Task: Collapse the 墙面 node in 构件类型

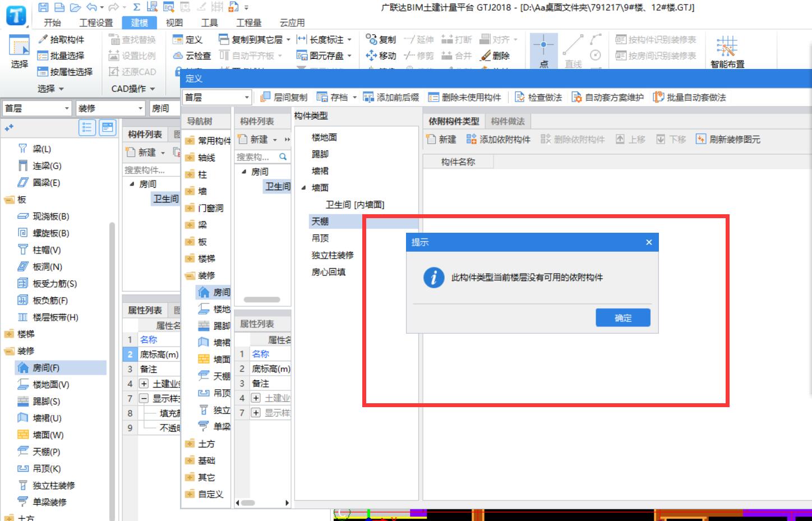Action: (x=303, y=188)
